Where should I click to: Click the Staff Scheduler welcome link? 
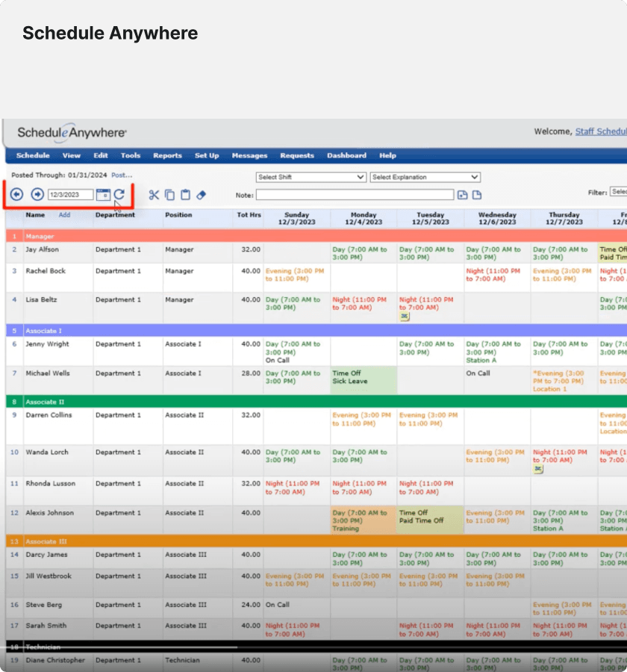point(601,131)
